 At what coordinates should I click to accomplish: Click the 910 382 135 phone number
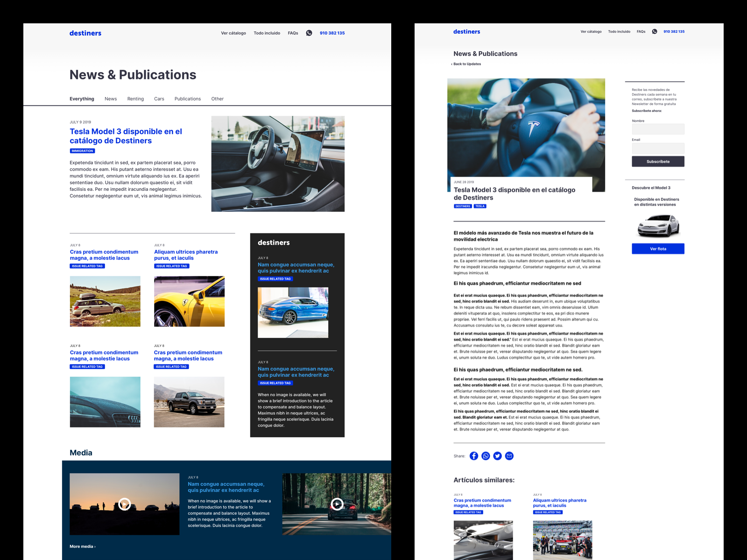pyautogui.click(x=332, y=33)
